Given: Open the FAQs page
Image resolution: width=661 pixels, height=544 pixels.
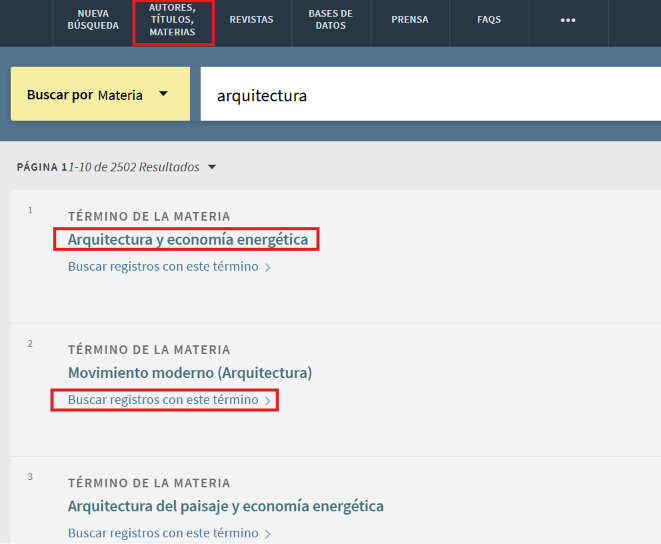Looking at the screenshot, I should (489, 20).
